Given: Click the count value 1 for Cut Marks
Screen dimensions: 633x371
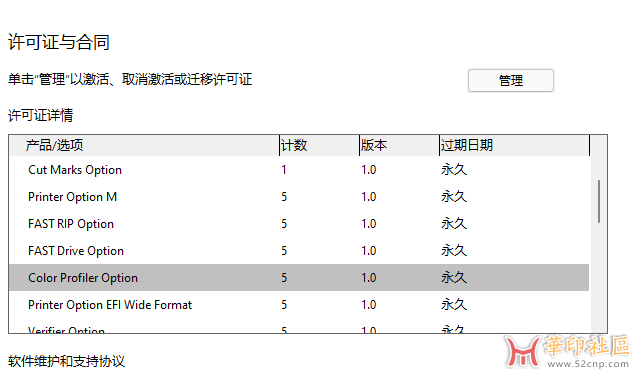Looking at the screenshot, I should (x=284, y=170).
